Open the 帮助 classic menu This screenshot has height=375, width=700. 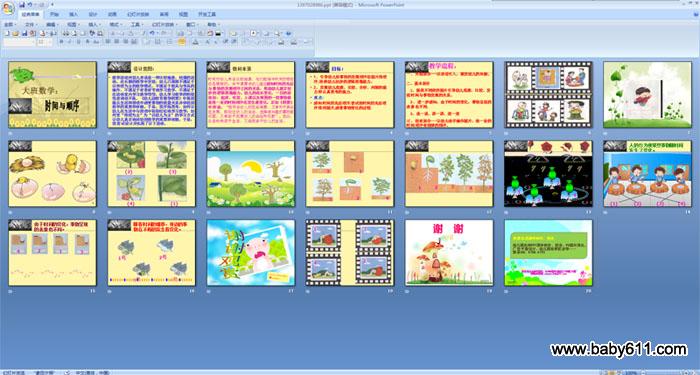213,25
